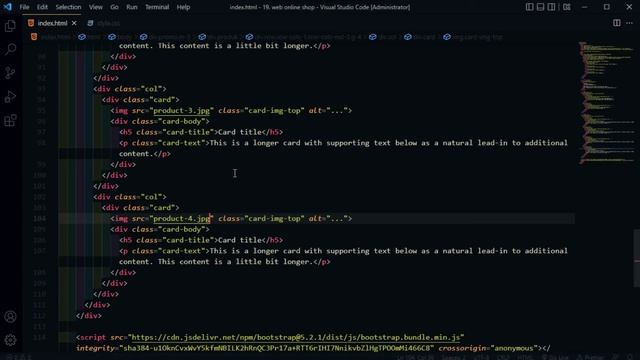Click the script tag name
This screenshot has height=360, width=640.
pos(93,338)
